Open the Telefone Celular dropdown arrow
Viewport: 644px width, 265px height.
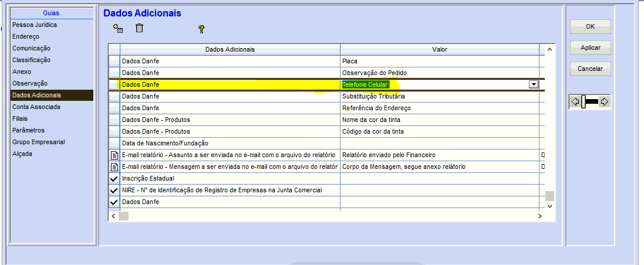pos(533,84)
